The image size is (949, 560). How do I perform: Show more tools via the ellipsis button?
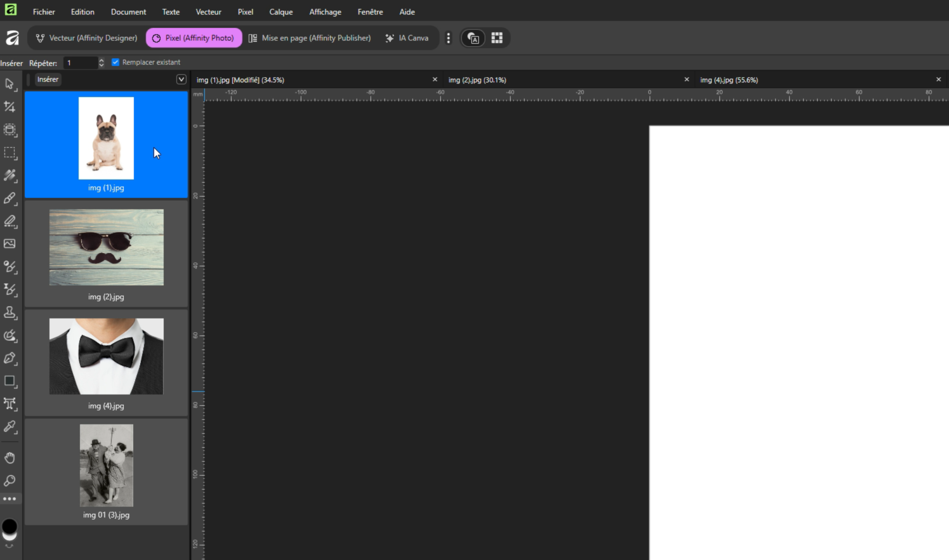coord(10,499)
